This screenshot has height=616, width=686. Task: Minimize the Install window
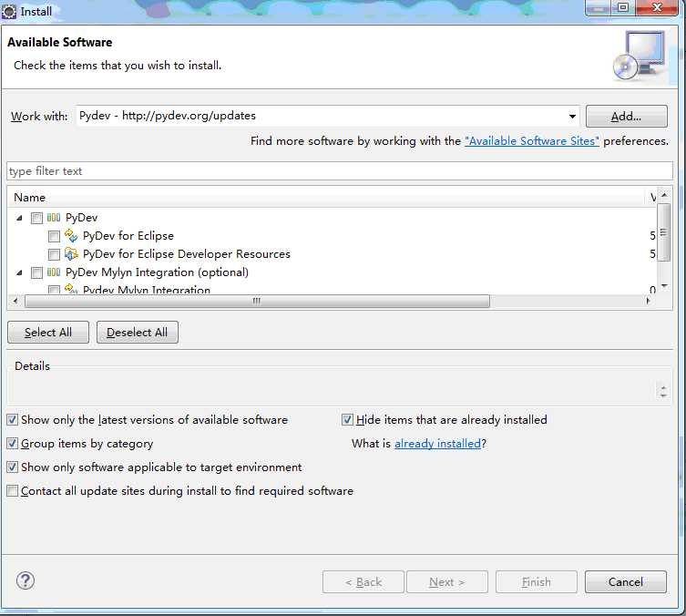[599, 7]
